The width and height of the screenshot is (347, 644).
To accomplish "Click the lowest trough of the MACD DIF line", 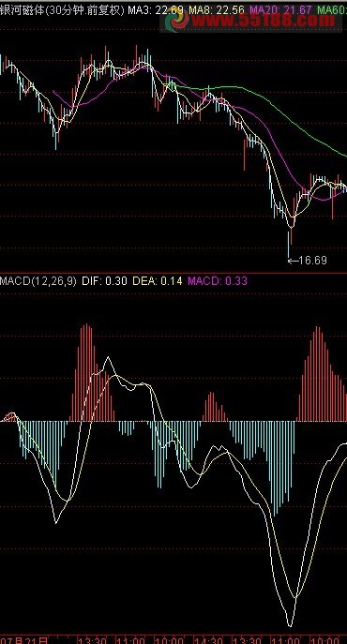I will coord(290,624).
